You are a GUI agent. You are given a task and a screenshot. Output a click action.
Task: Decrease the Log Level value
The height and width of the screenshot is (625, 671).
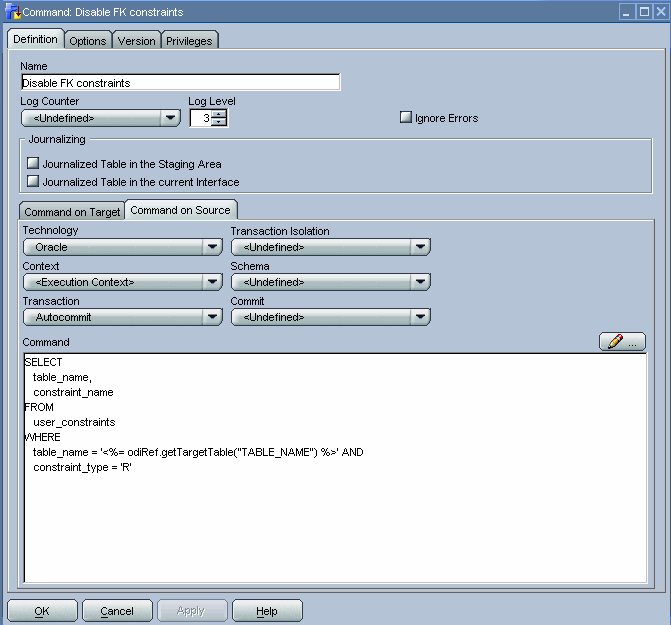click(x=219, y=122)
